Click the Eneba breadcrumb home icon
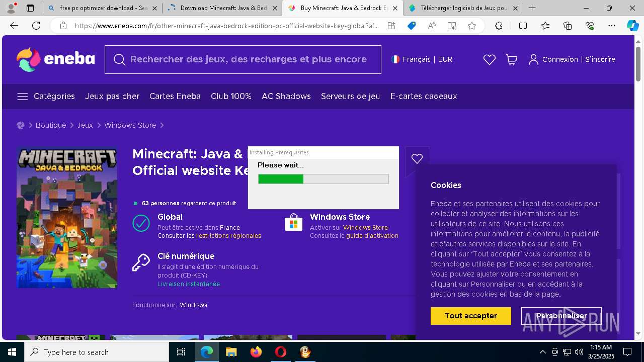 (x=21, y=125)
